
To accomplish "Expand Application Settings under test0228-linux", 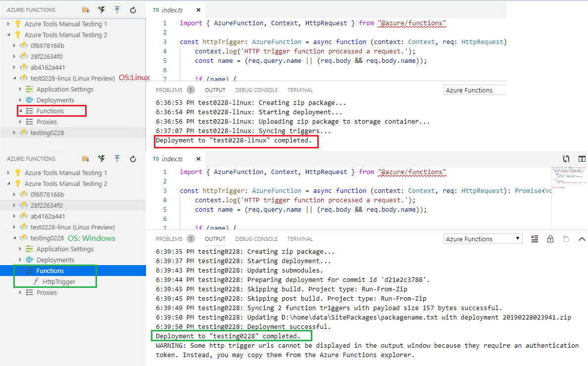I will pyautogui.click(x=65, y=89).
